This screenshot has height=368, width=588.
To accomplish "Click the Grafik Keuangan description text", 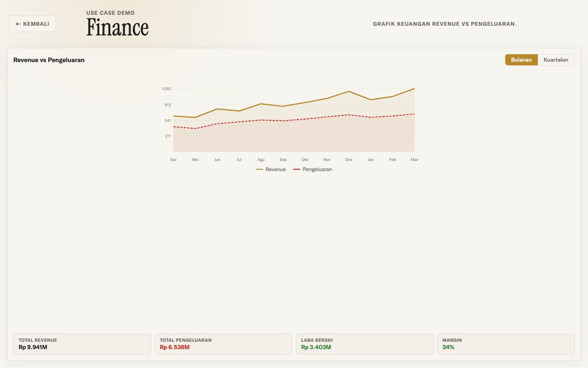I will pos(445,24).
